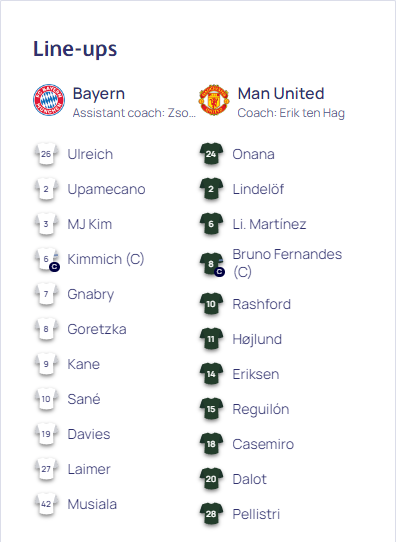Click the truncated Bayern assistant coach text
396x542 pixels.
(x=134, y=113)
